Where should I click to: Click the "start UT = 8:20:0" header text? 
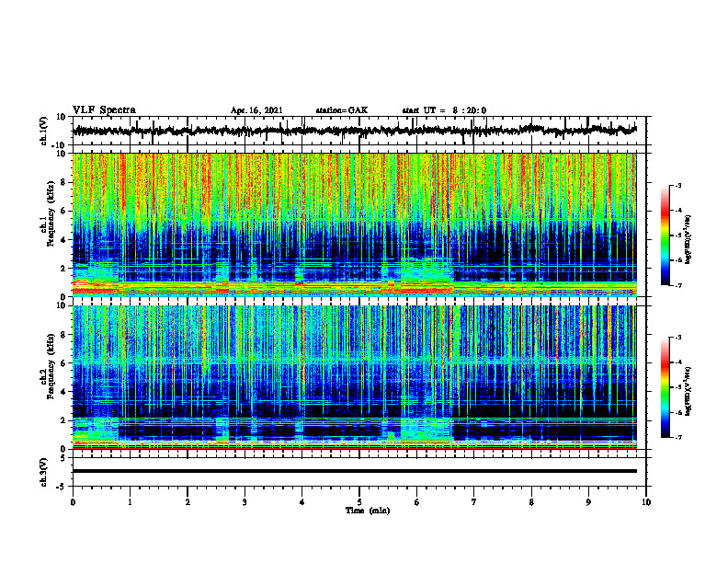[x=444, y=110]
